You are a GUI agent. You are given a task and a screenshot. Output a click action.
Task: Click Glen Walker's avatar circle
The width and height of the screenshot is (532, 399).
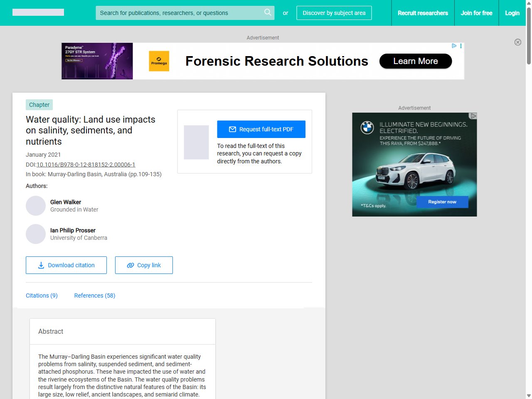tap(36, 206)
